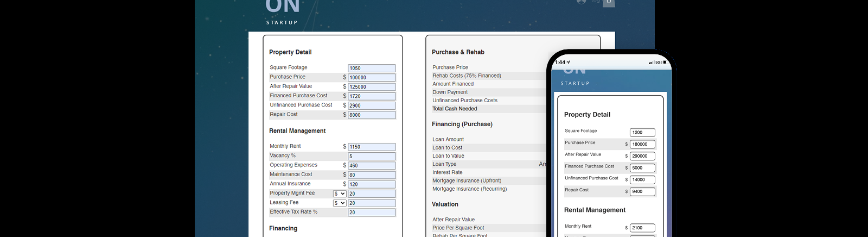
Task: Click the Property Mgmt Fee amount field
Action: click(x=372, y=194)
